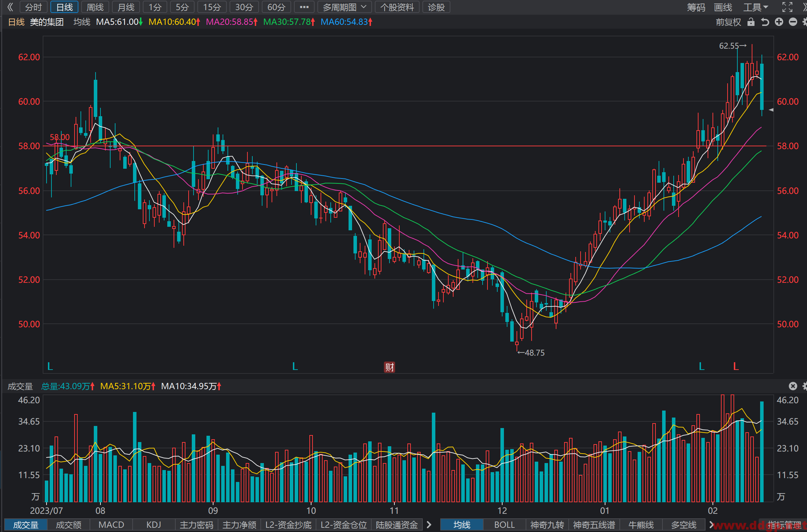Toggle the 筹码 chip distribution panel
Screen dimensions: 807x532
pos(696,7)
